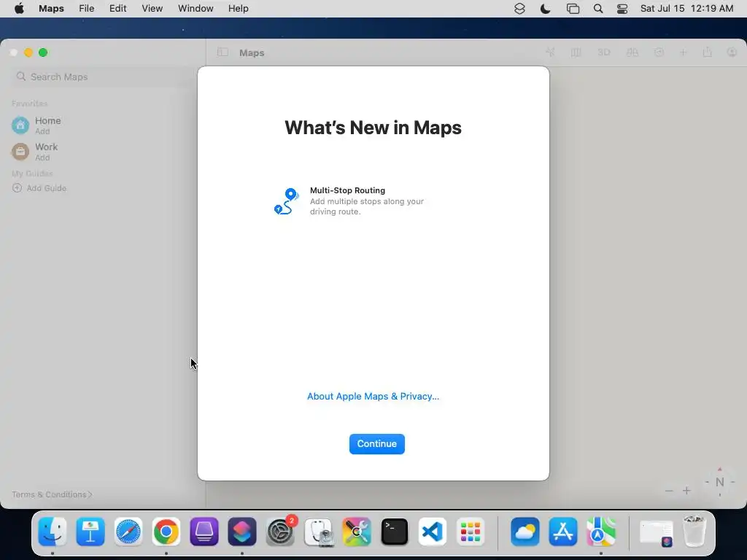Click the Stage Manager menu bar icon
747x560 pixels.
(573, 9)
